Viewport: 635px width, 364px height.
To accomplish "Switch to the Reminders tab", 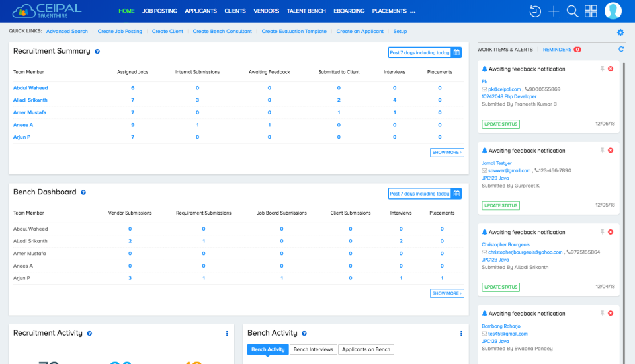I will pos(557,50).
